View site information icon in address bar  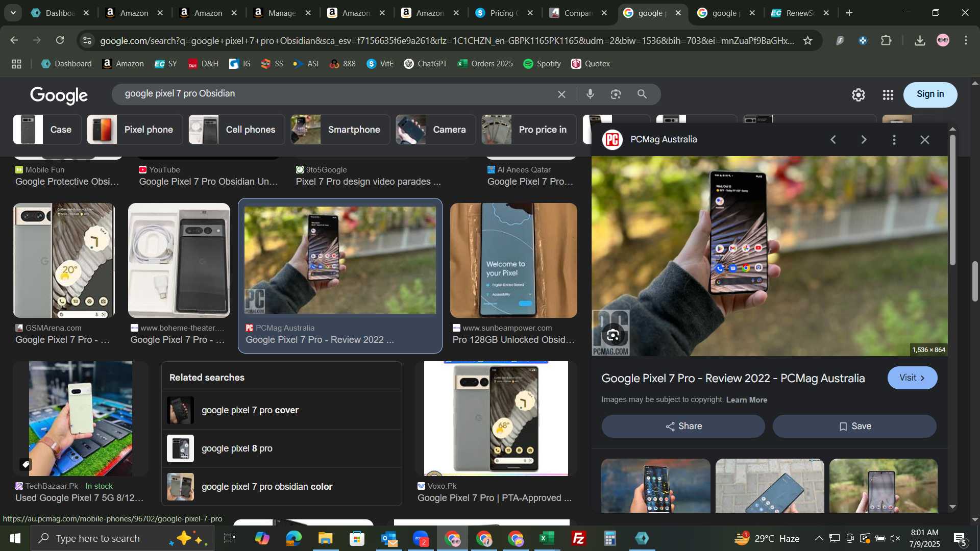pos(87,40)
